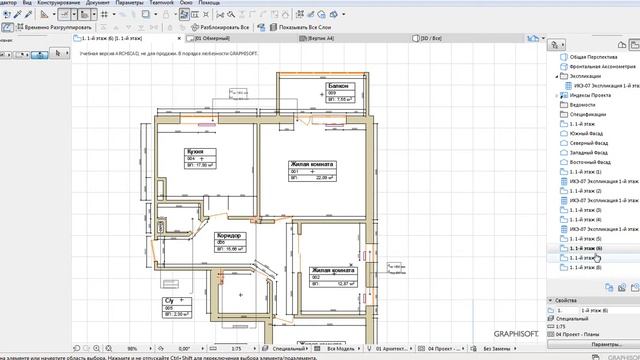This screenshot has height=360, width=640.
Task: Click the find and select magnifier icon
Action: click(x=231, y=15)
